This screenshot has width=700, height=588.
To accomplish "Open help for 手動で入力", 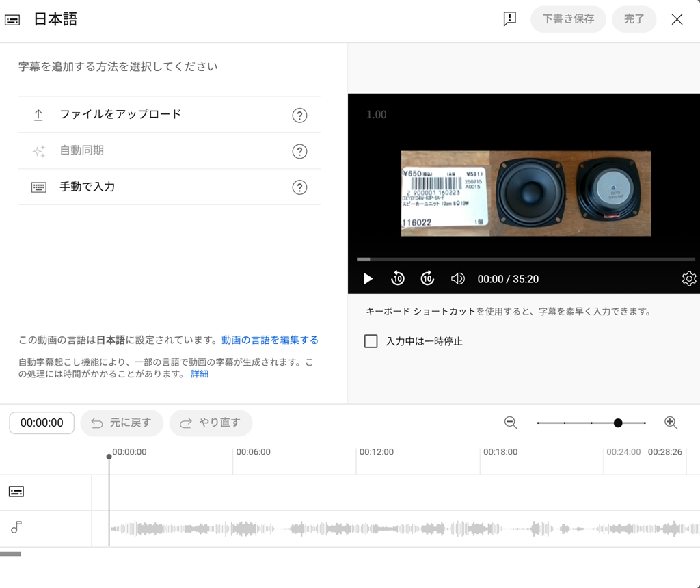I will pyautogui.click(x=299, y=187).
